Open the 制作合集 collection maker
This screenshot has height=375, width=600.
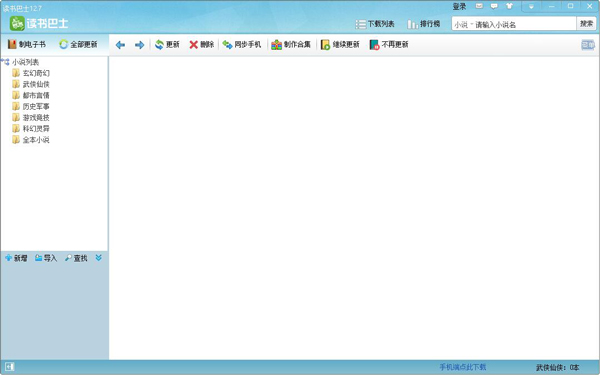tap(291, 45)
